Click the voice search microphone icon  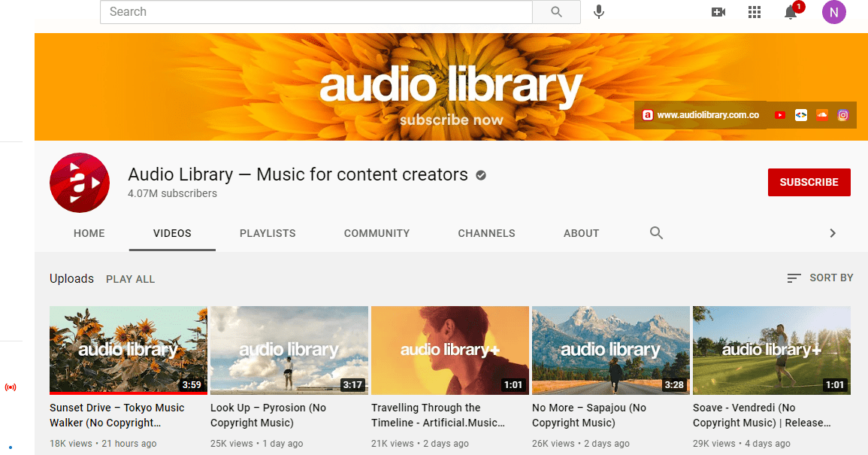coord(598,12)
